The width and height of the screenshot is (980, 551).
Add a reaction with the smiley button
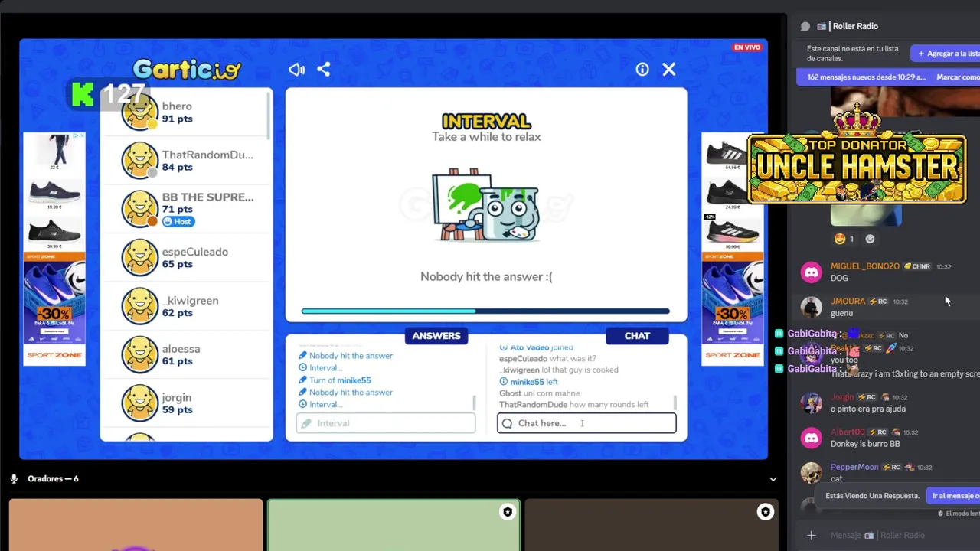coord(870,239)
